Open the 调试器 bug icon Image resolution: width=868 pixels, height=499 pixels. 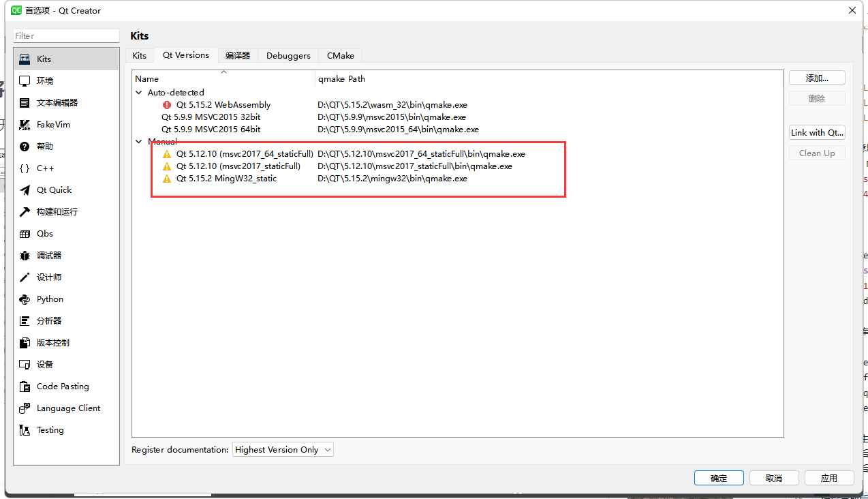click(x=25, y=256)
